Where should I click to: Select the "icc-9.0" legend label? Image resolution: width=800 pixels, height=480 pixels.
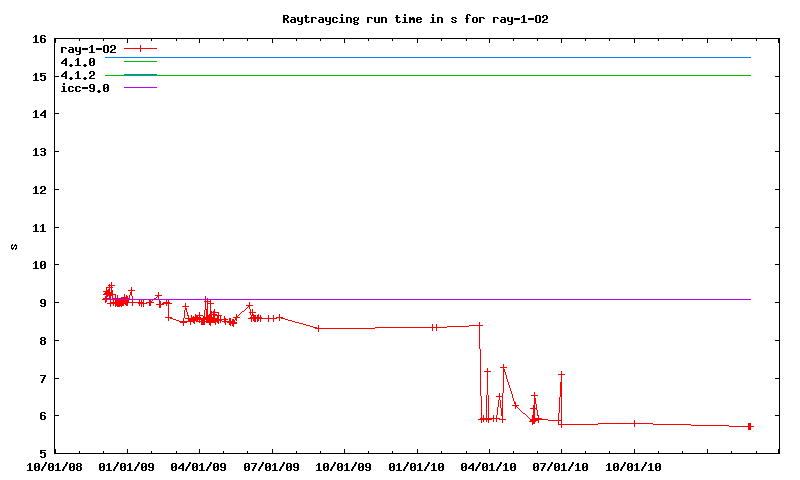[x=85, y=88]
